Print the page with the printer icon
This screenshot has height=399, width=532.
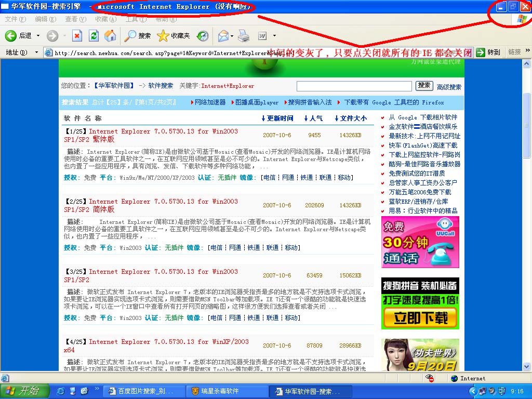click(x=244, y=36)
